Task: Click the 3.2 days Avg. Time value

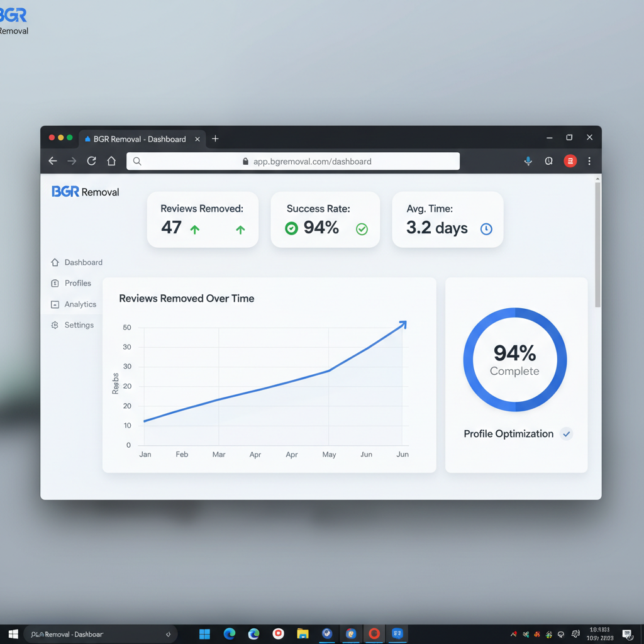Action: tap(437, 228)
